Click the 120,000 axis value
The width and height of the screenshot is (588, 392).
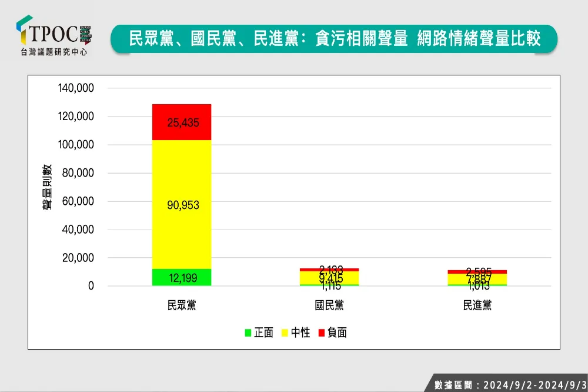[x=76, y=116]
